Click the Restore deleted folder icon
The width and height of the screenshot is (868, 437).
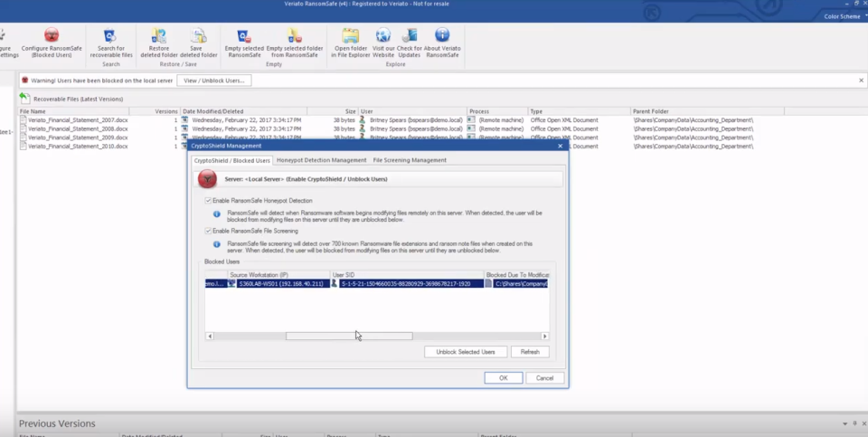pos(158,36)
